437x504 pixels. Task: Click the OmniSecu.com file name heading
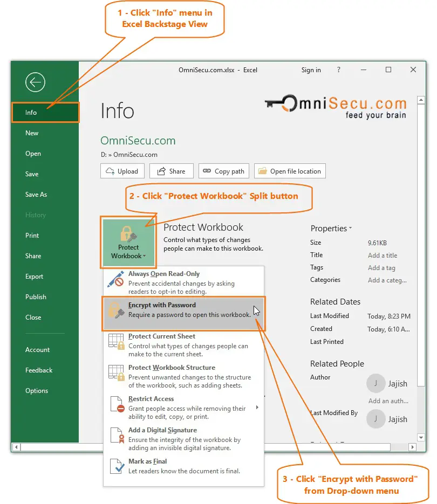tap(138, 141)
